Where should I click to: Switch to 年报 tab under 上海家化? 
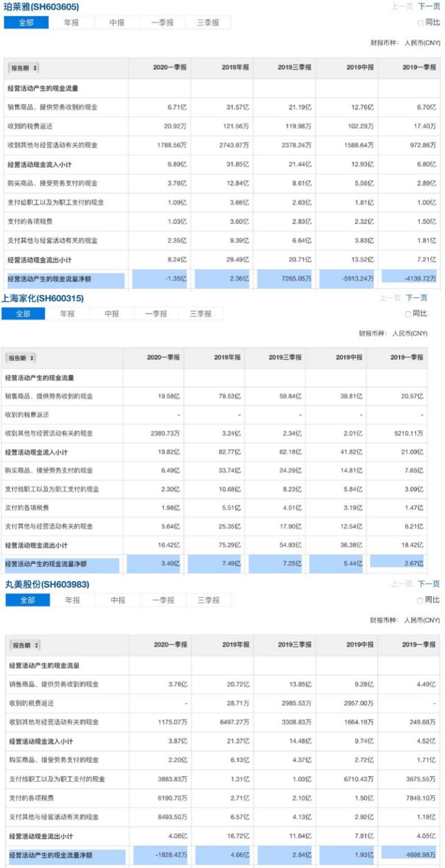point(68,314)
